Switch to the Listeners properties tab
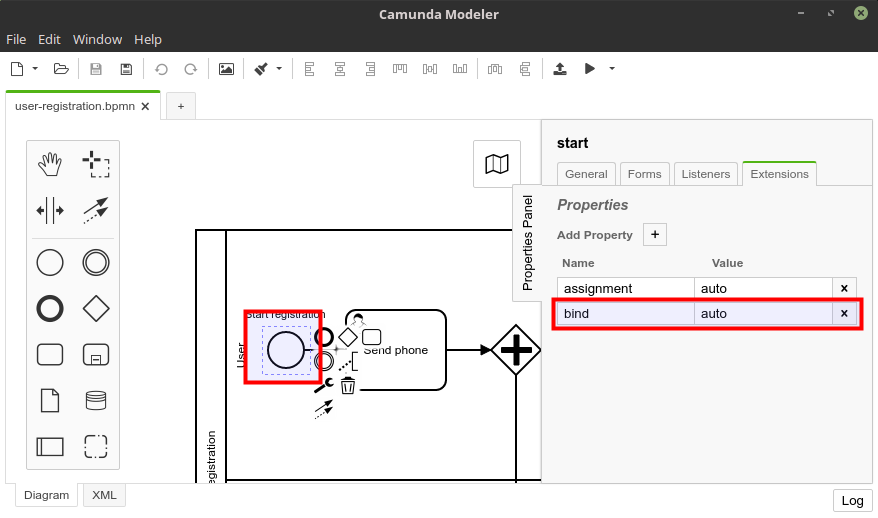 (x=706, y=174)
